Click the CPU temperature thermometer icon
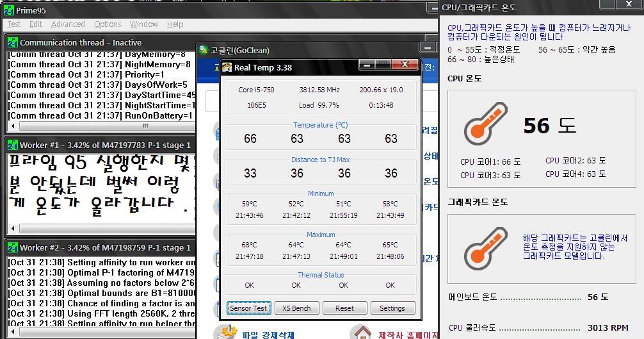The height and width of the screenshot is (339, 644). click(485, 123)
